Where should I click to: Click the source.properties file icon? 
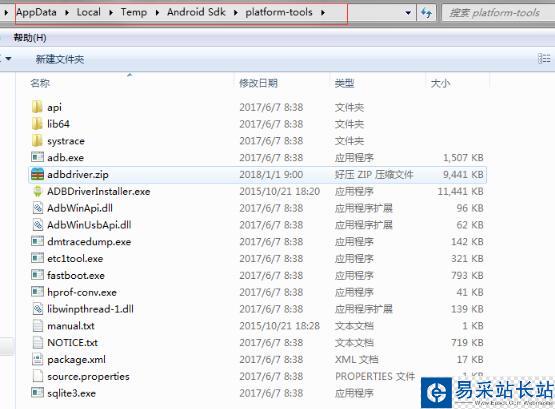pos(38,376)
